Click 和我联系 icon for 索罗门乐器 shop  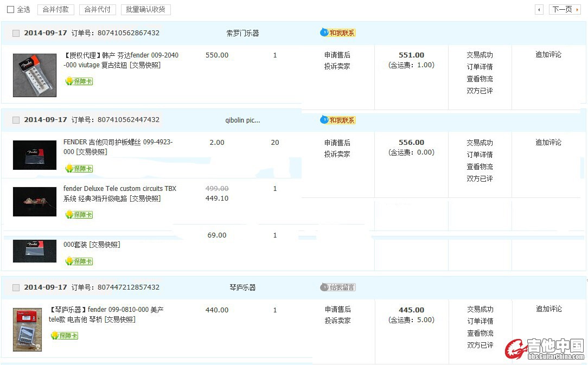[x=337, y=33]
